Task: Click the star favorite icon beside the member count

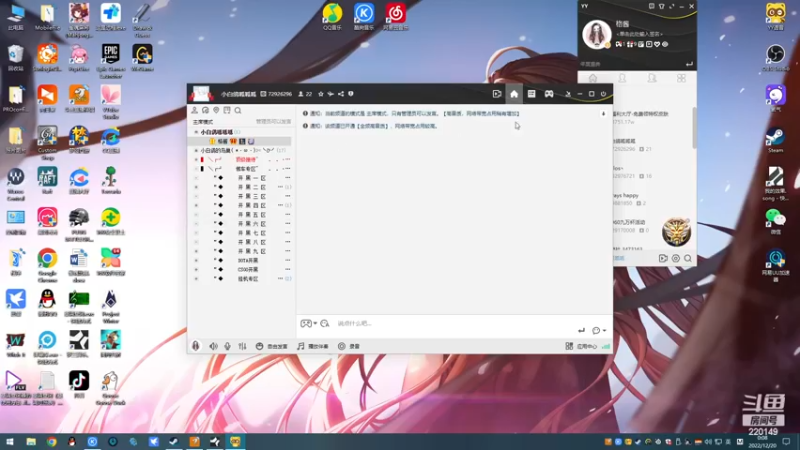Action: tap(320, 94)
